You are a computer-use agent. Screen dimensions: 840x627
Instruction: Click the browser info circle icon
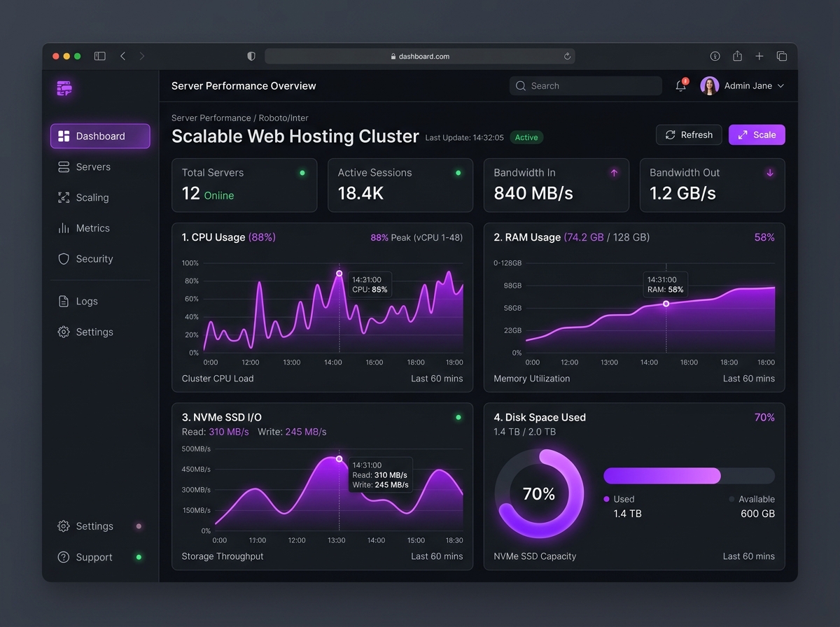coord(715,56)
